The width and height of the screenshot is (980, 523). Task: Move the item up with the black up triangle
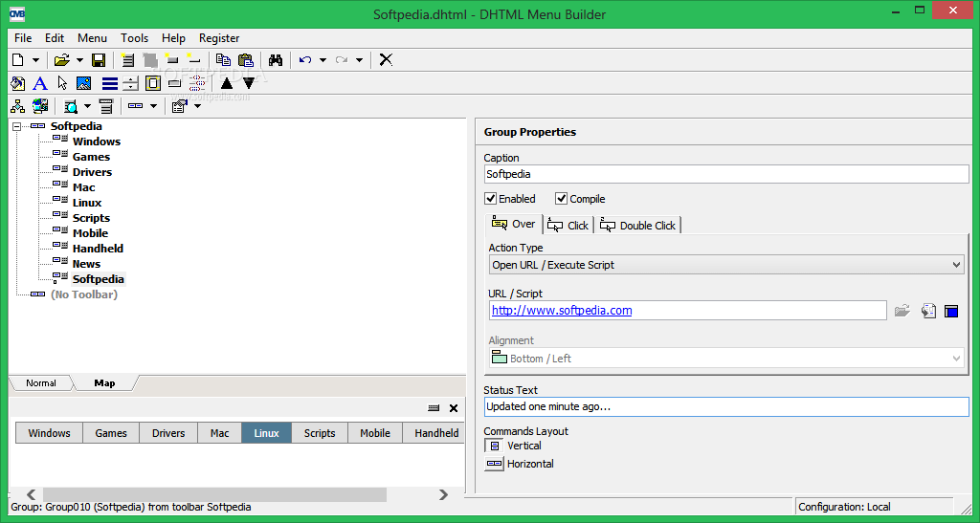click(227, 83)
